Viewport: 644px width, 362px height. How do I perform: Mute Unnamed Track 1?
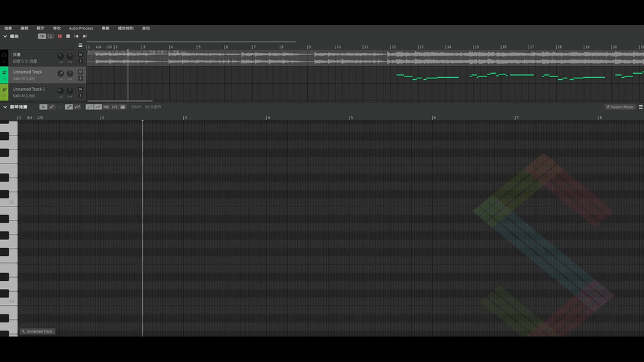(80, 89)
